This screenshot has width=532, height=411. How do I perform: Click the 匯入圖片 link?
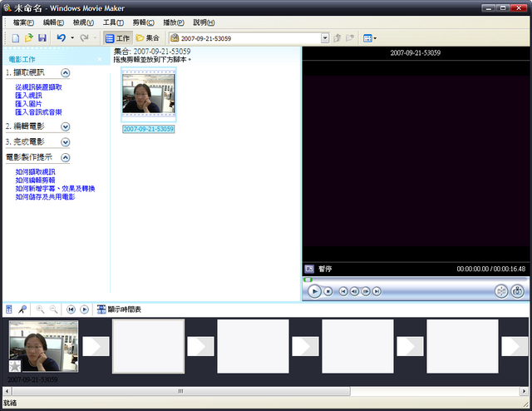(28, 104)
